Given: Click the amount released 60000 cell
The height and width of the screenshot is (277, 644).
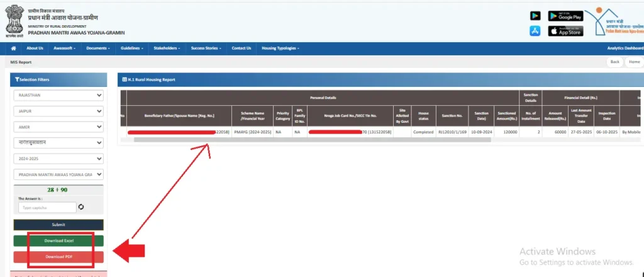Looking at the screenshot, I should pyautogui.click(x=555, y=132).
